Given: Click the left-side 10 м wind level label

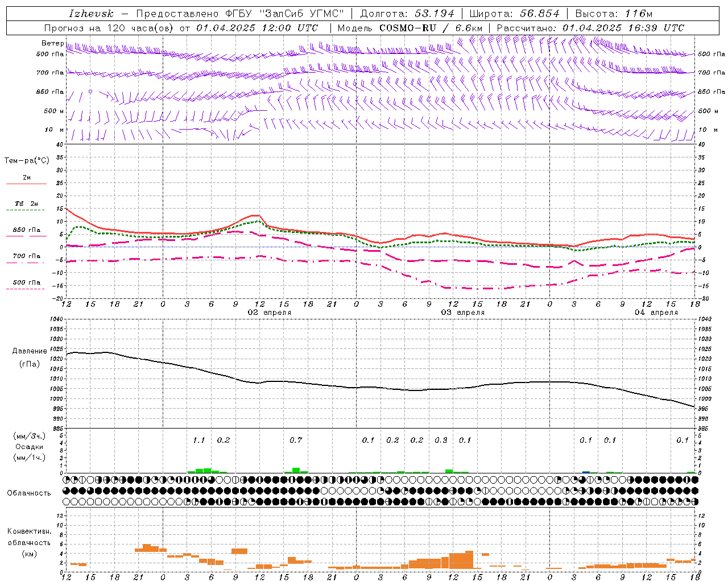Looking at the screenshot, I should tap(55, 130).
